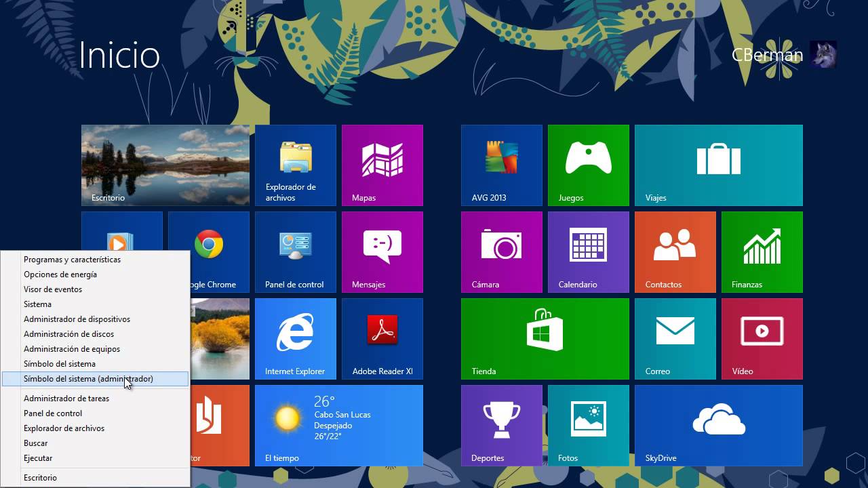Viewport: 868px width, 488px height.
Task: Launch the Vídeo tile
Action: pyautogui.click(x=762, y=339)
